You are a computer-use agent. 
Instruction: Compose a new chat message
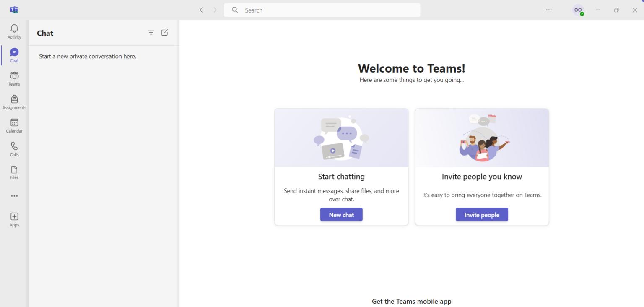[x=164, y=32]
